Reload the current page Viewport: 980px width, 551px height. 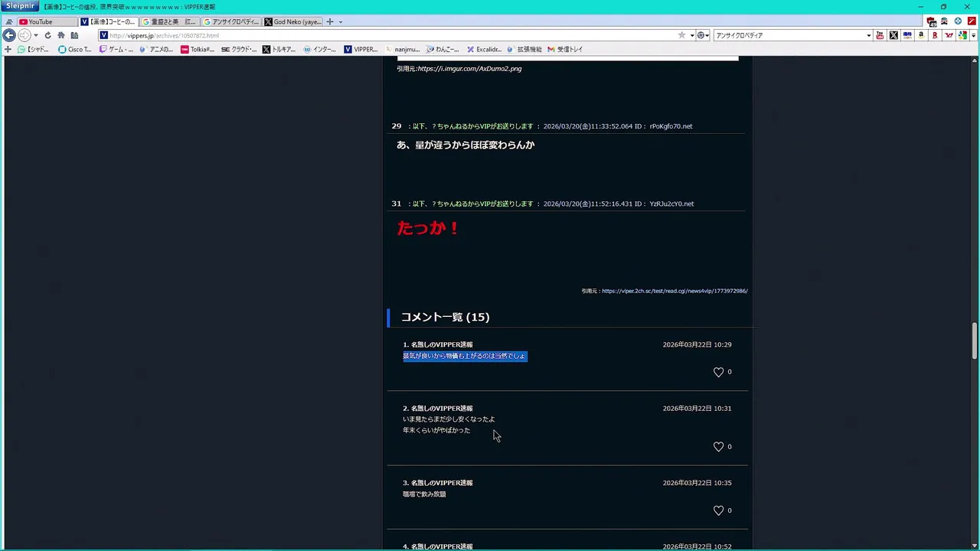tap(47, 35)
